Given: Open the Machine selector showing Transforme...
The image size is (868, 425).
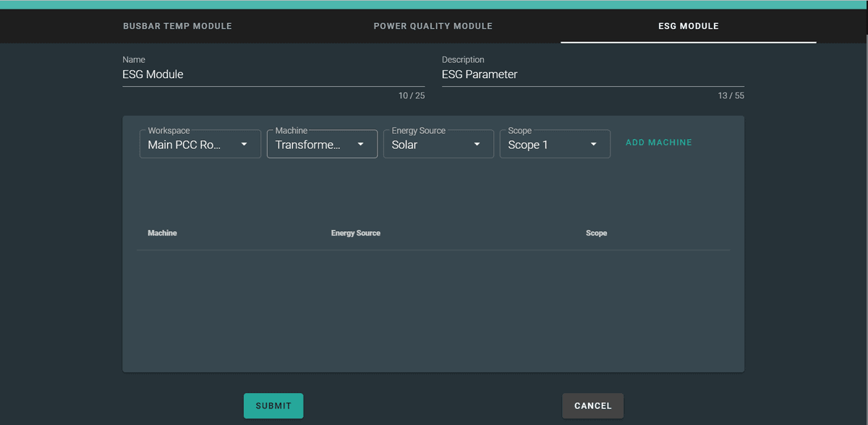Looking at the screenshot, I should click(x=311, y=144).
